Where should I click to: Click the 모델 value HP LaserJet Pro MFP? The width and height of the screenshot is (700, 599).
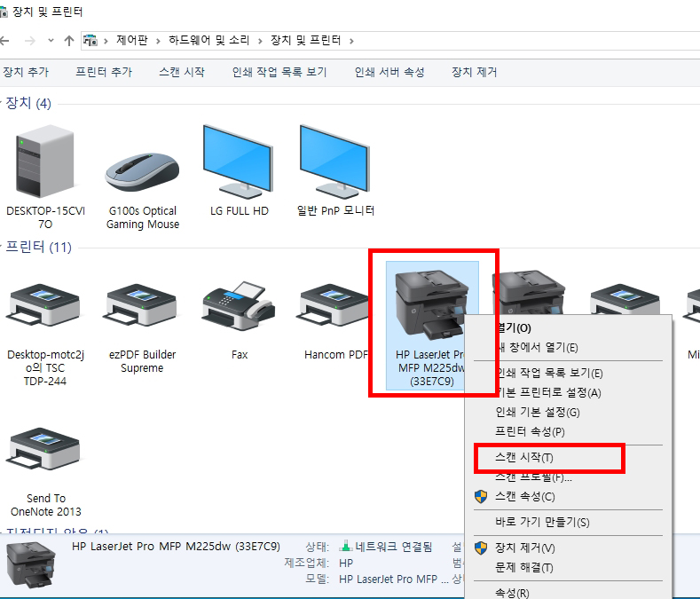point(394,579)
